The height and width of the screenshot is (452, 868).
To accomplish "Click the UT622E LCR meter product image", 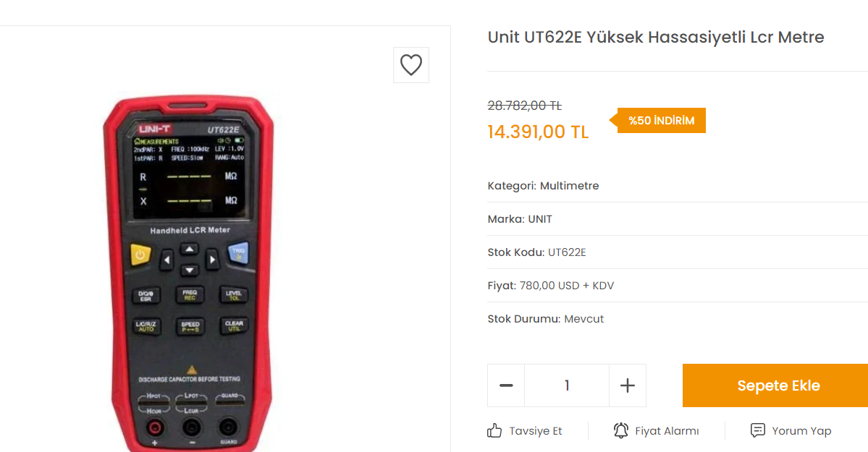I will [188, 273].
